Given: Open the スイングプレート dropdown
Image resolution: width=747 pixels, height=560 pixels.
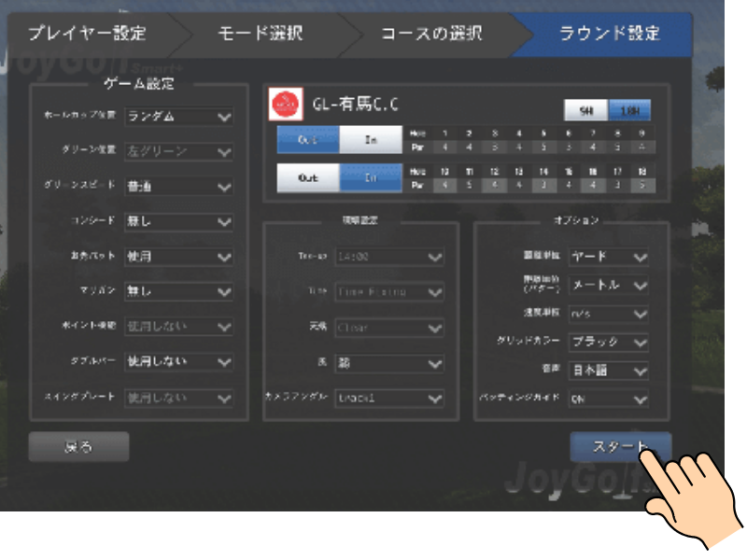Looking at the screenshot, I should [178, 398].
